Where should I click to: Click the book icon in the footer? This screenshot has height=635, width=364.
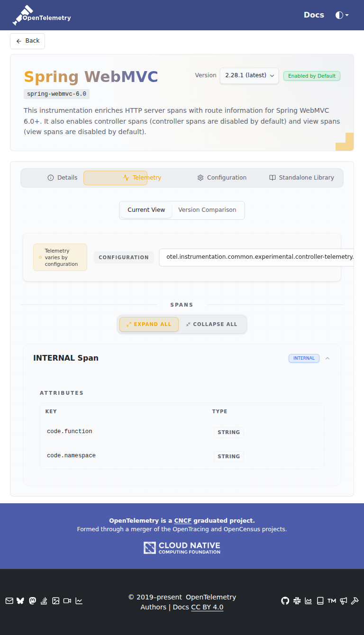[320, 601]
